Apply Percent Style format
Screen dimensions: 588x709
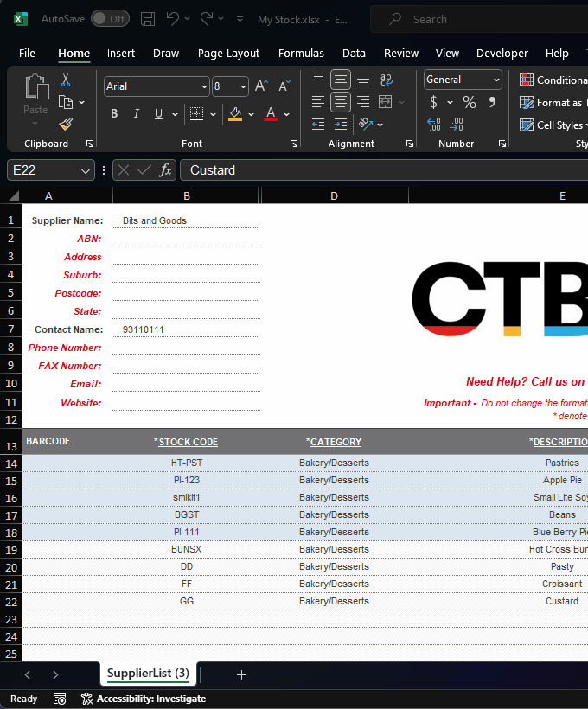[469, 102]
